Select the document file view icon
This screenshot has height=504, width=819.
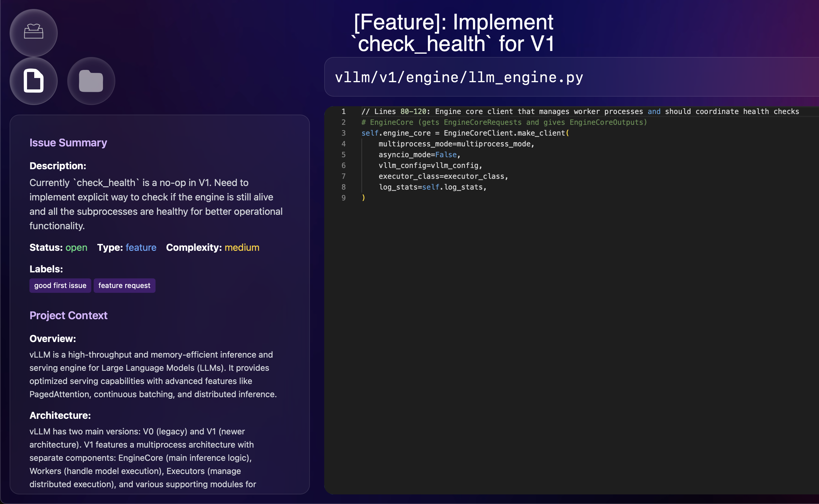point(33,81)
